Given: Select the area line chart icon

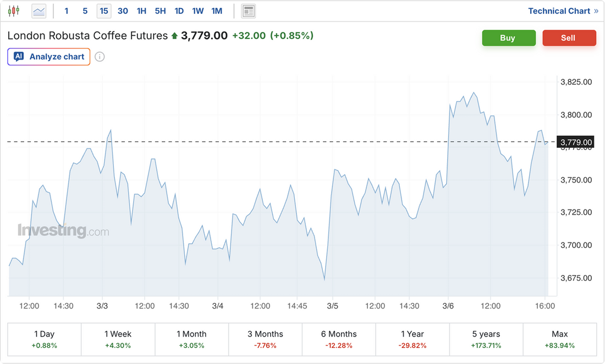Looking at the screenshot, I should click(x=39, y=11).
